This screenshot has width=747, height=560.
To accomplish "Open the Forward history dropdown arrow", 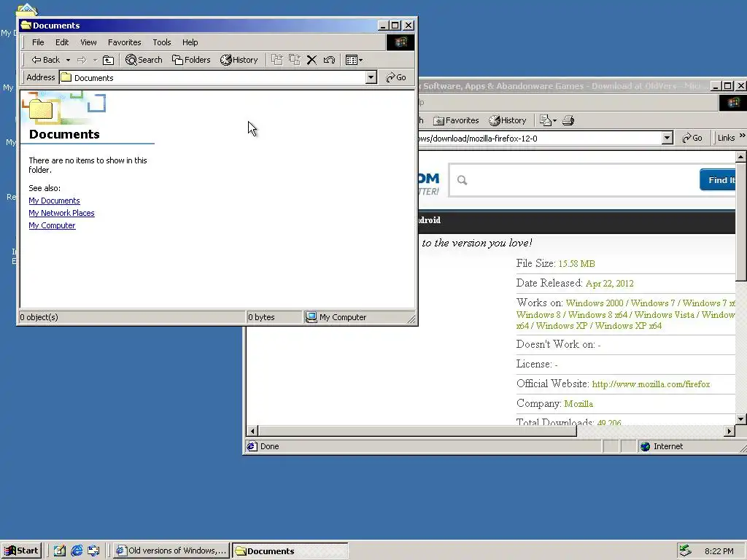I will pos(95,60).
